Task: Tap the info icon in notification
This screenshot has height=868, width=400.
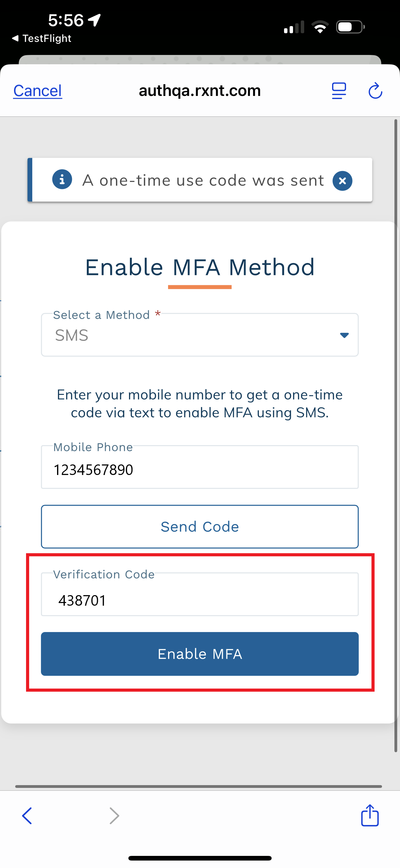Action: point(62,180)
